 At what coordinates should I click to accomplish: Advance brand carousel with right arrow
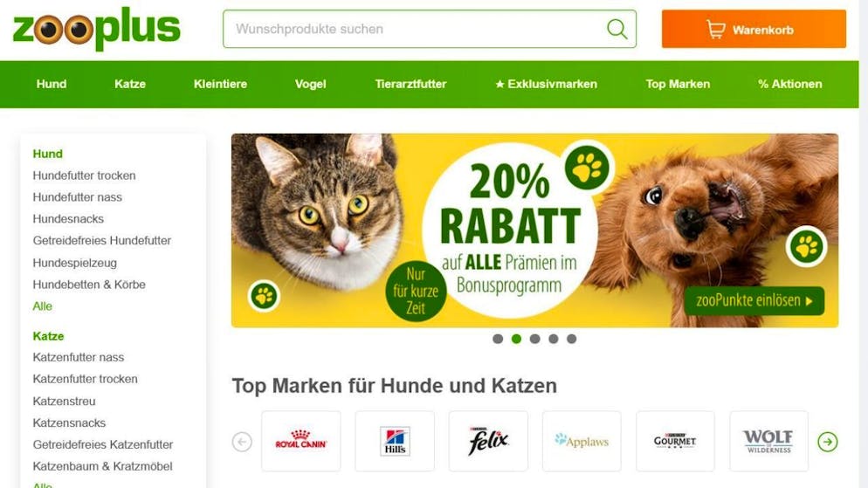click(828, 442)
